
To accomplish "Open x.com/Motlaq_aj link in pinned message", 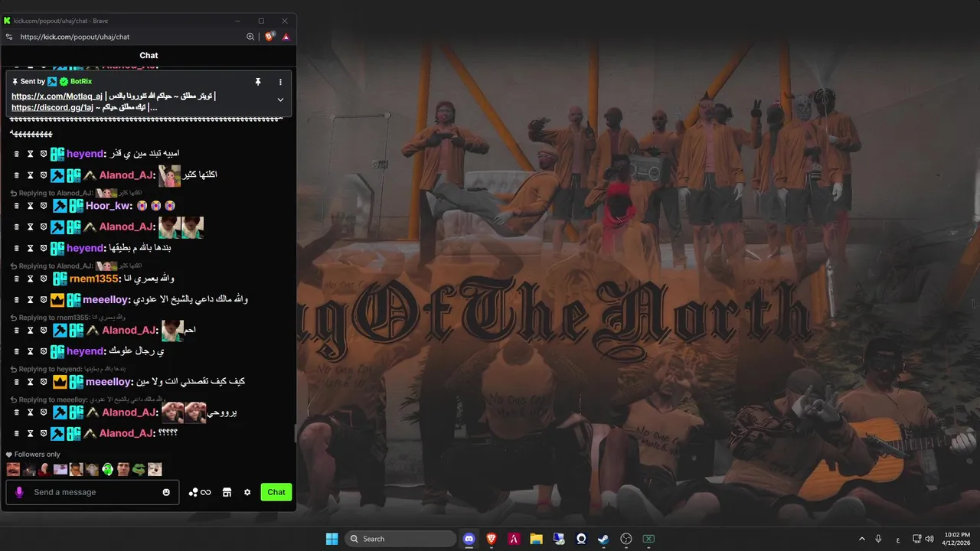I will 57,96.
